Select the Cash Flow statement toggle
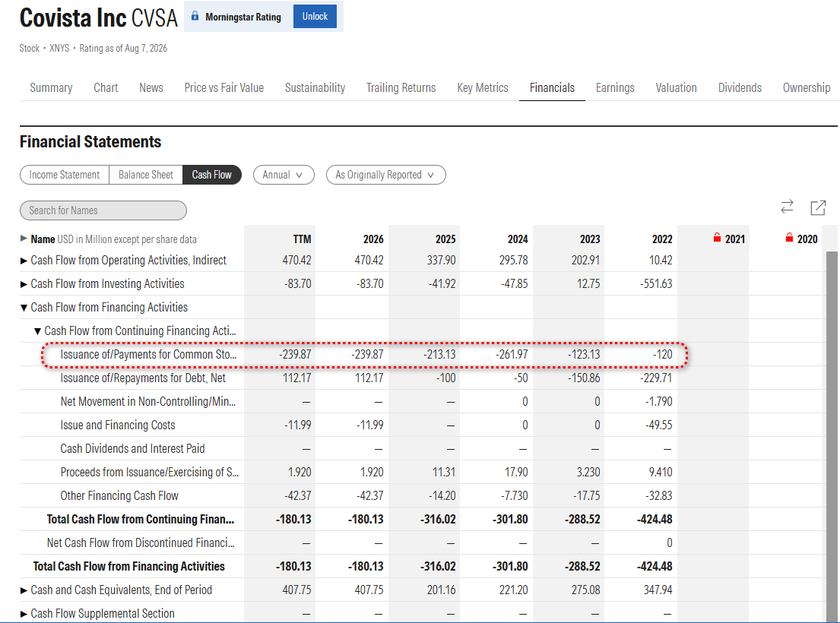The width and height of the screenshot is (840, 623). pyautogui.click(x=212, y=175)
